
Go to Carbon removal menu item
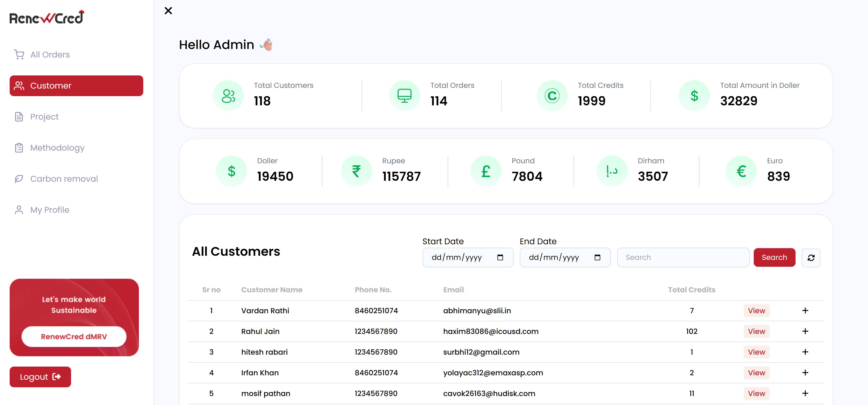tap(64, 179)
